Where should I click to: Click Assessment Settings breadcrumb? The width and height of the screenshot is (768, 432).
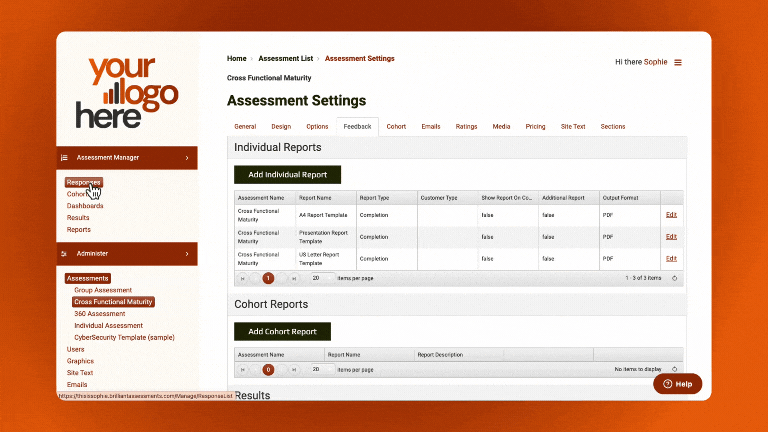360,59
